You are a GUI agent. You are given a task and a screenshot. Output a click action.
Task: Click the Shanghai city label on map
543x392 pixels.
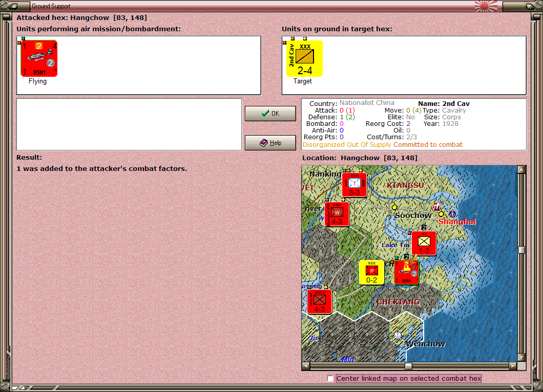tap(457, 222)
